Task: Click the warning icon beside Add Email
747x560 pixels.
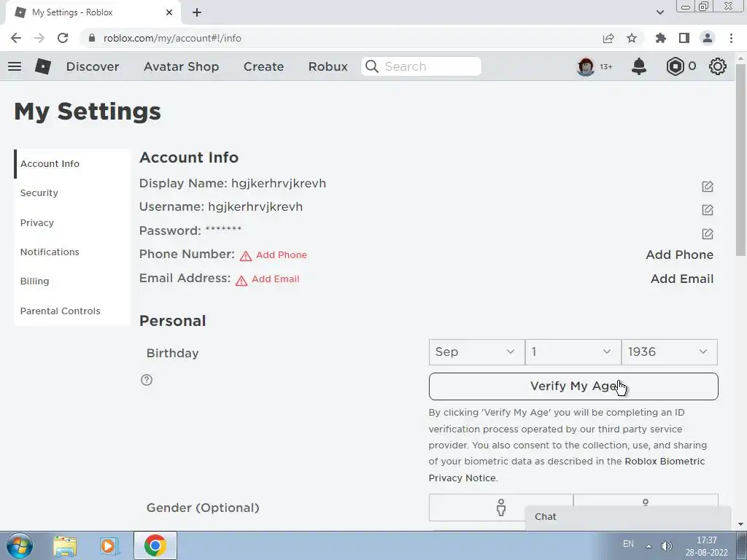Action: click(241, 281)
